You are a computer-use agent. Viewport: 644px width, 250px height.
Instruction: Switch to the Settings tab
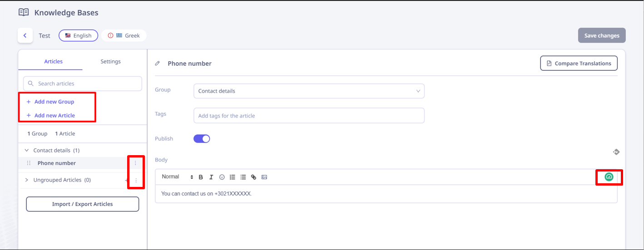111,61
